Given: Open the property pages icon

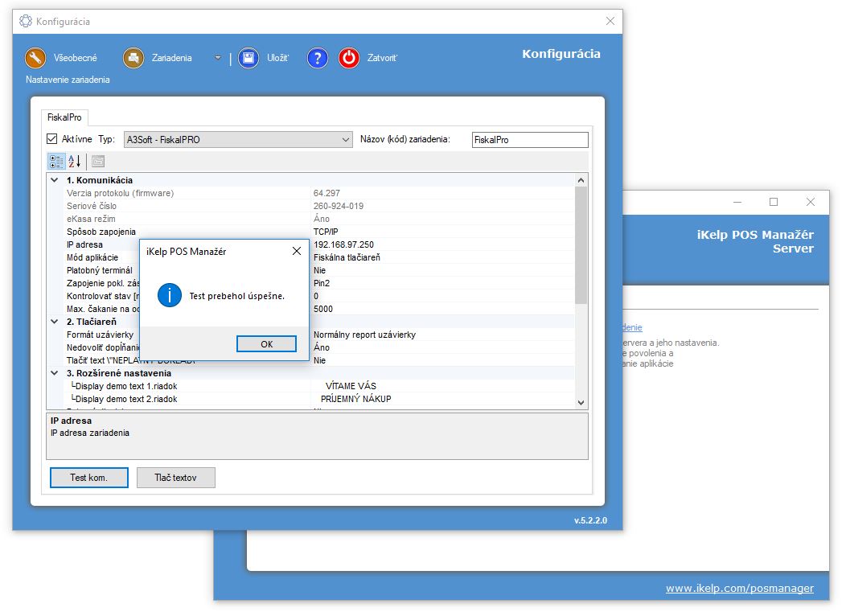Looking at the screenshot, I should (x=97, y=161).
